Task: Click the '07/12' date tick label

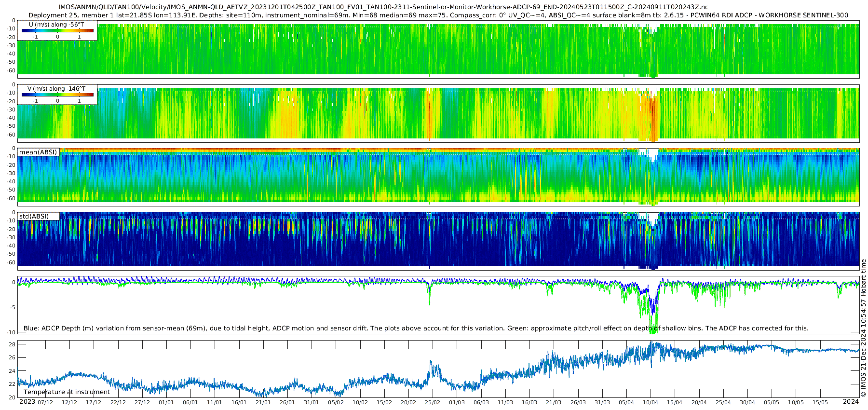Action: 45,403
